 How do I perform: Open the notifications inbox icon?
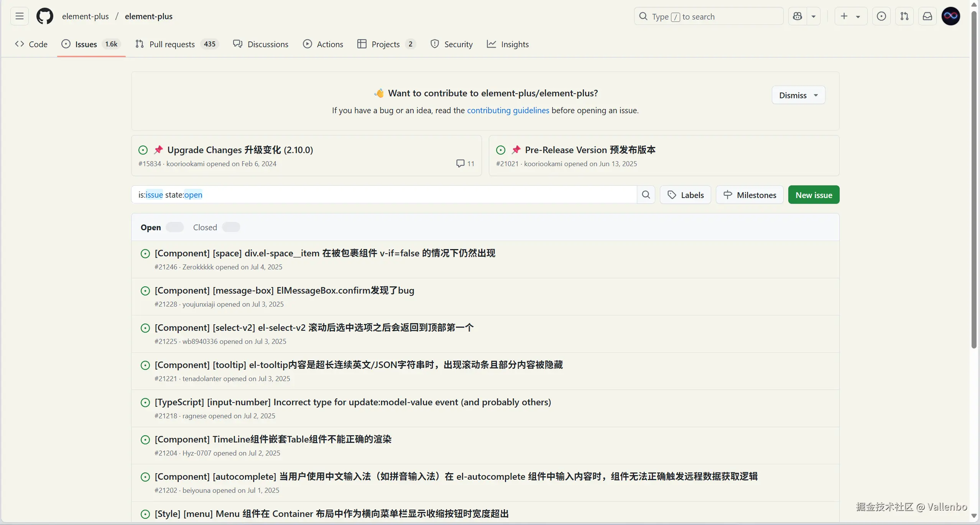(927, 16)
